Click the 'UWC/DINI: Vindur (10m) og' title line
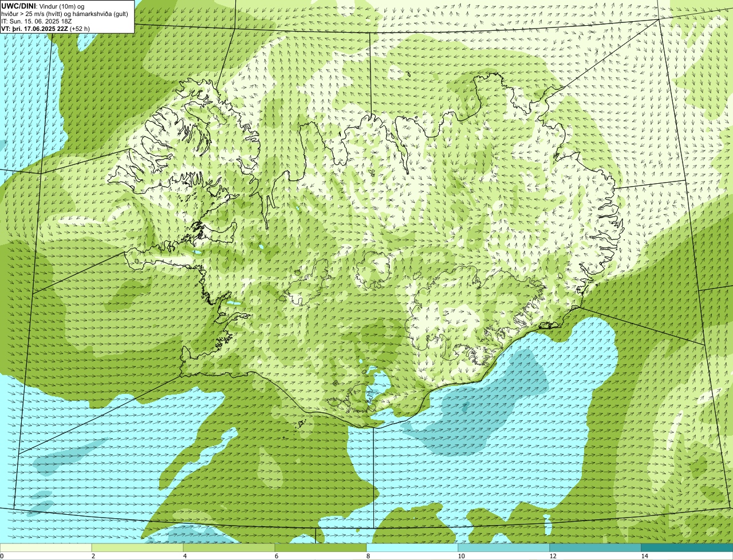 (x=42, y=6)
